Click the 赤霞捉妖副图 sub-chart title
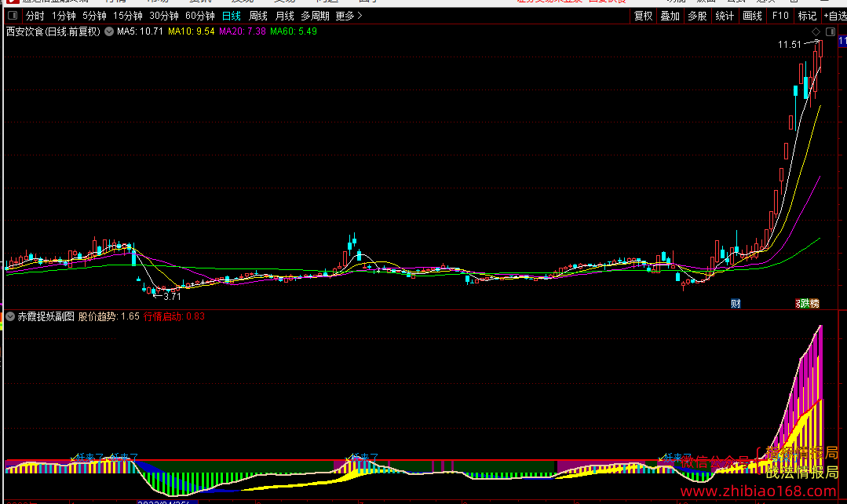847x504 pixels. point(46,316)
